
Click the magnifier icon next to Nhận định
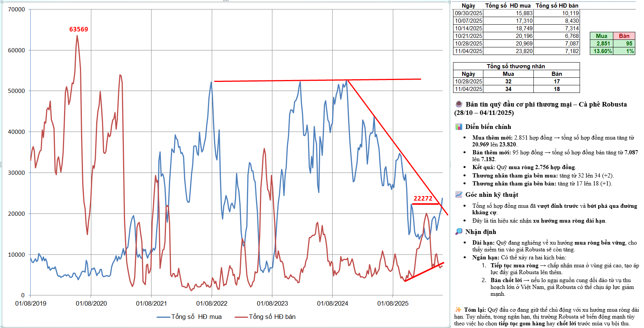(459, 232)
